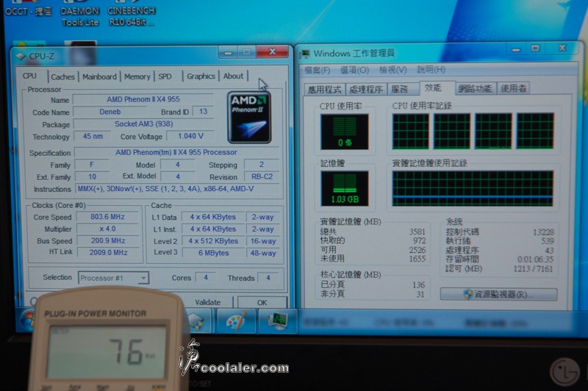The height and width of the screenshot is (391, 588).
Task: Click the AMD Phenom II logo in CPU-Z
Action: [x=249, y=118]
